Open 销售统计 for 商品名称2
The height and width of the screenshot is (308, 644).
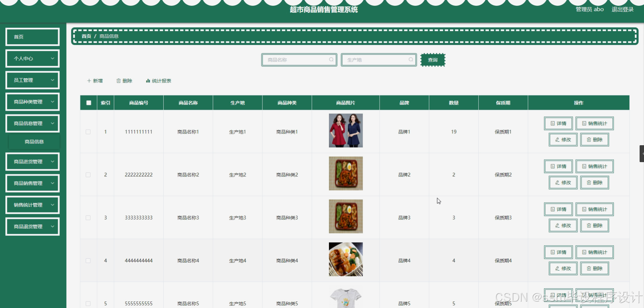pyautogui.click(x=595, y=166)
